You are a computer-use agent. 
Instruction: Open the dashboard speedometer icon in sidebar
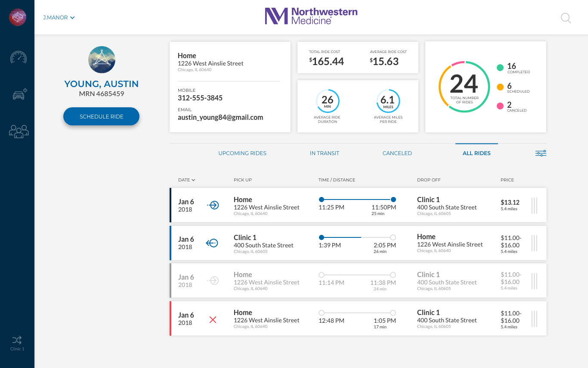pos(18,57)
